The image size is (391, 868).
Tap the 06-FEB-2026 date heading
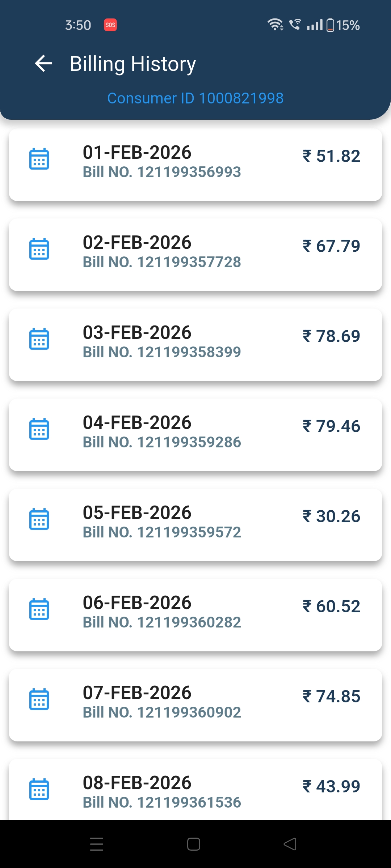(x=137, y=603)
